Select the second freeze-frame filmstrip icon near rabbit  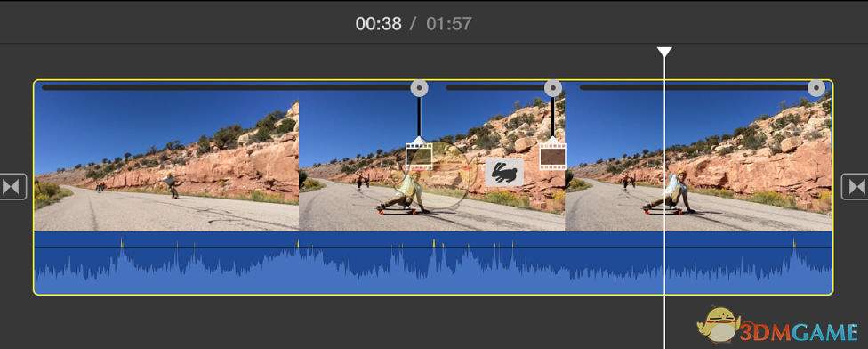pos(552,156)
